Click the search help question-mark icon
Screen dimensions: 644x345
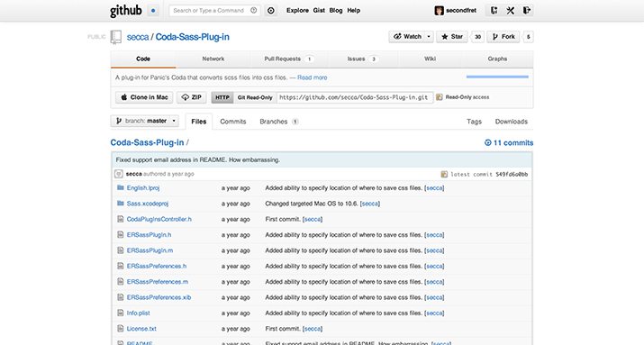click(x=254, y=10)
